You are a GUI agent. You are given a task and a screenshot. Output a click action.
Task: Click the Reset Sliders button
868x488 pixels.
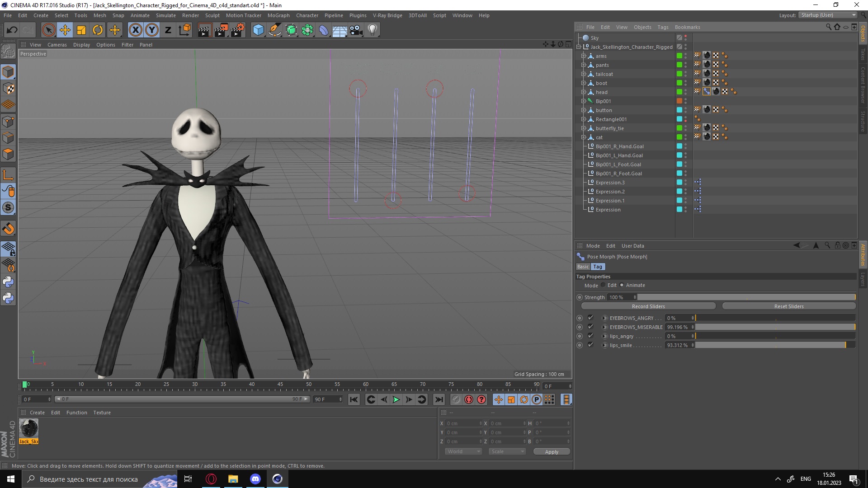click(x=788, y=306)
